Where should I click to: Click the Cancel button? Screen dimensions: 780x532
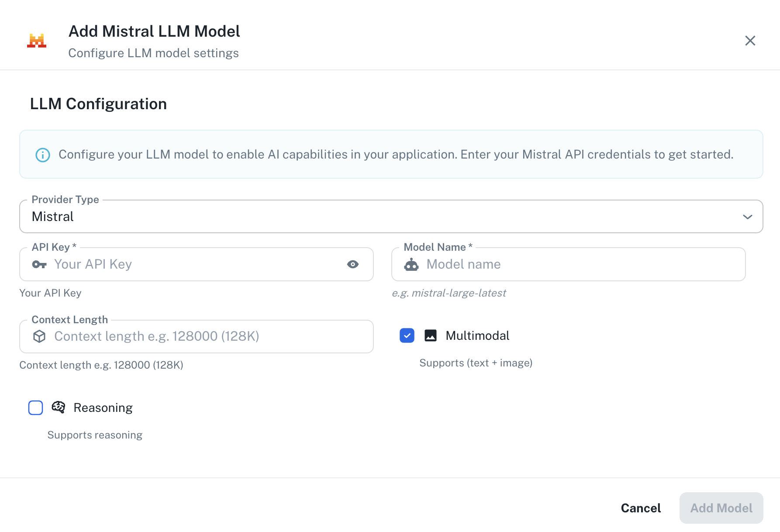click(x=640, y=508)
